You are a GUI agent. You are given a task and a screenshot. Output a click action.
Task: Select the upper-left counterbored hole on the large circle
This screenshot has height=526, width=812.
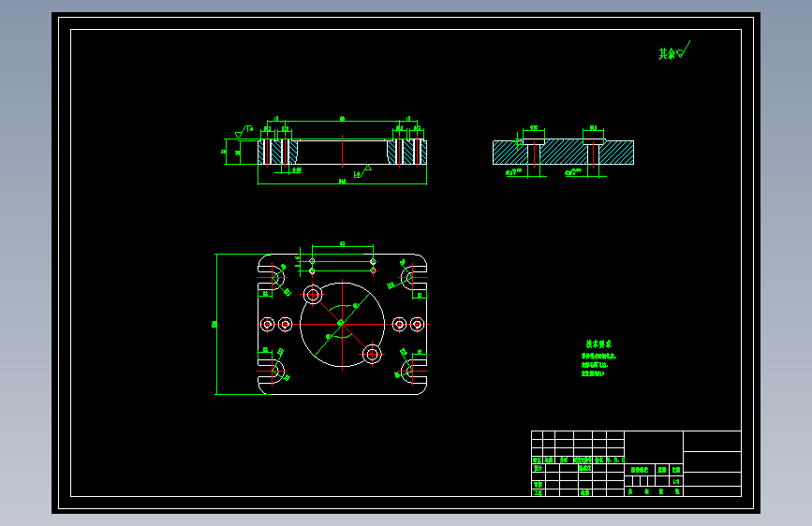313,295
